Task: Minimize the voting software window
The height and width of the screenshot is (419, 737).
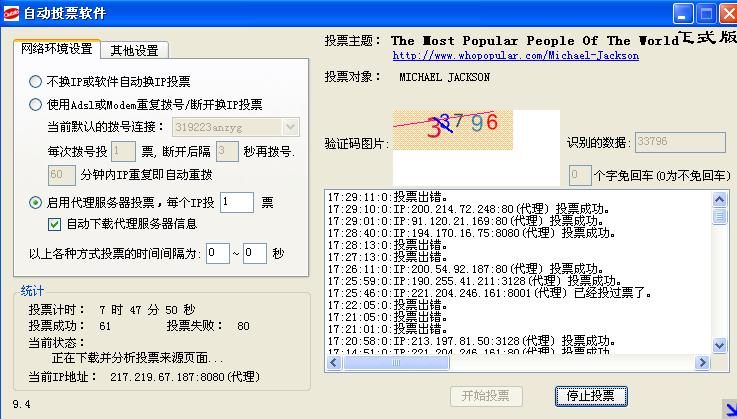Action: (682, 12)
